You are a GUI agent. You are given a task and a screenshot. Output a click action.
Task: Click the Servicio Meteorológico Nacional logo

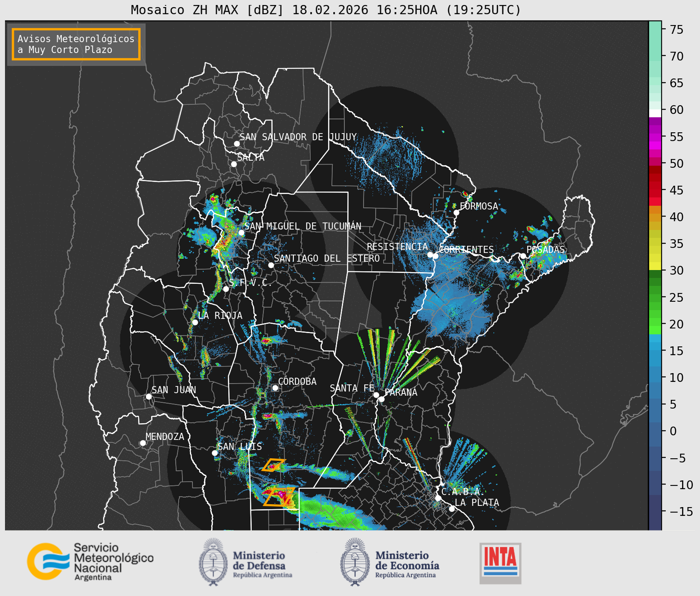click(90, 561)
